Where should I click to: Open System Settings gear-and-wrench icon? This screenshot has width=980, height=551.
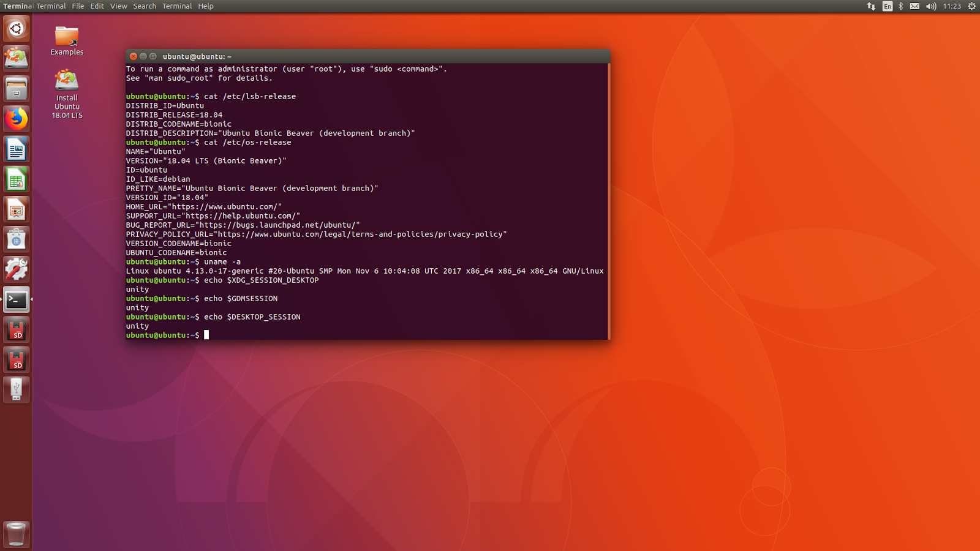click(x=17, y=269)
